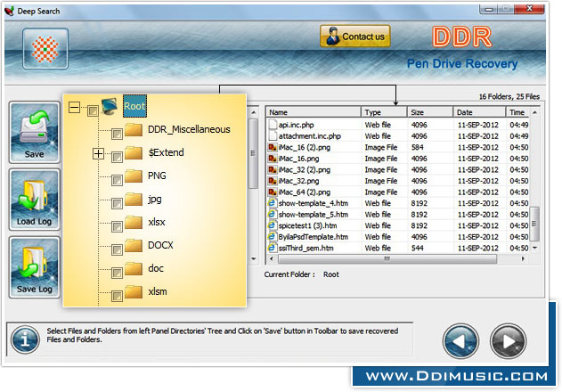Click the ssiThird_sem.htm browser icon

coord(272,248)
